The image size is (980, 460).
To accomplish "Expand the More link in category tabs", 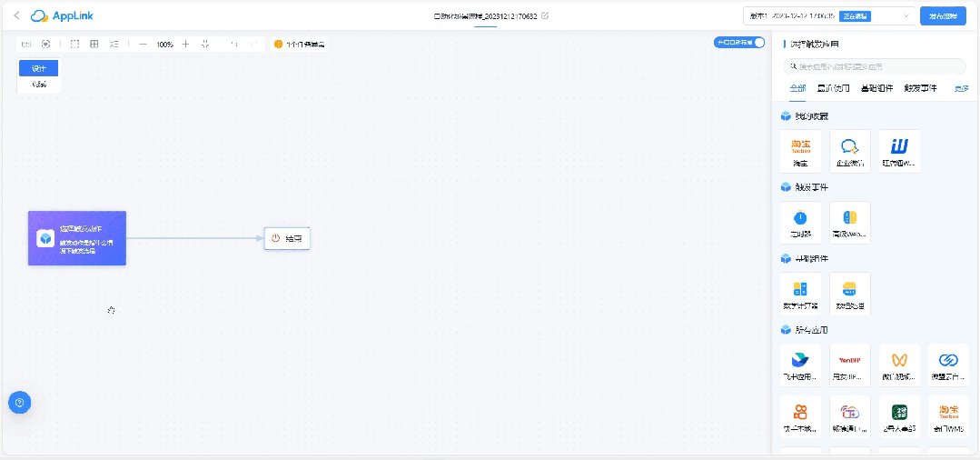I will pos(960,88).
